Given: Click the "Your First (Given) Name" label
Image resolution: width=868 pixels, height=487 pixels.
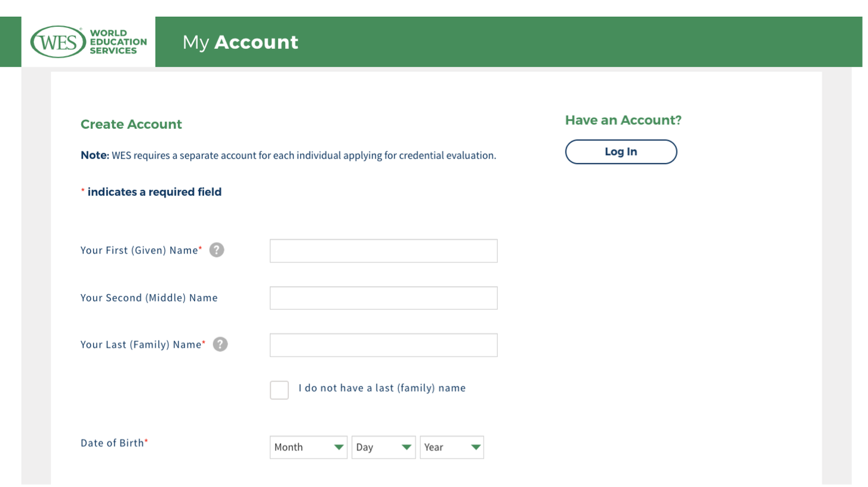Looking at the screenshot, I should tap(140, 251).
